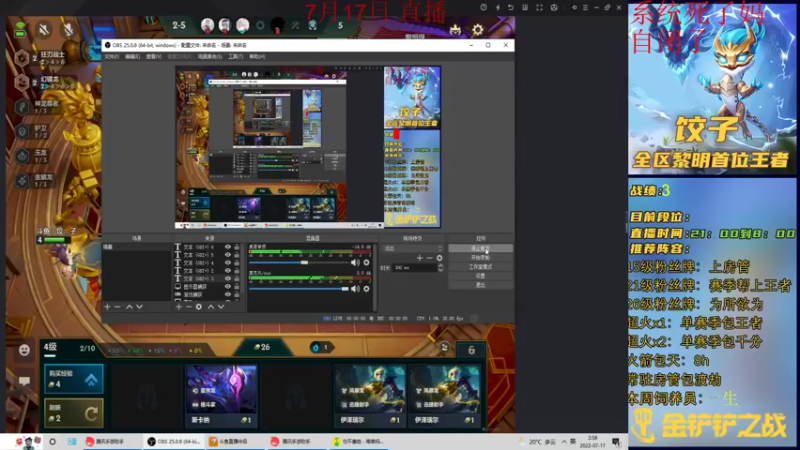Move scene down with arrow icon
The image size is (800, 450).
point(139,307)
